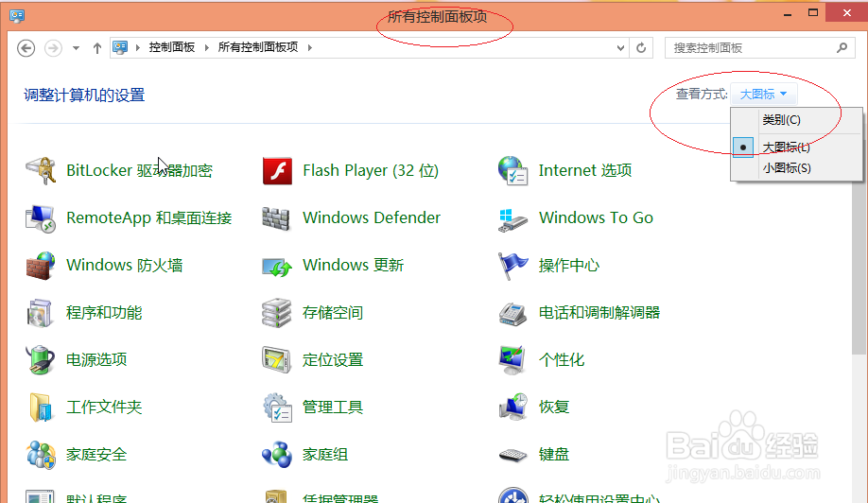Click 所有控制面板项 in the breadcrumb
This screenshot has height=503, width=868.
pos(258,47)
